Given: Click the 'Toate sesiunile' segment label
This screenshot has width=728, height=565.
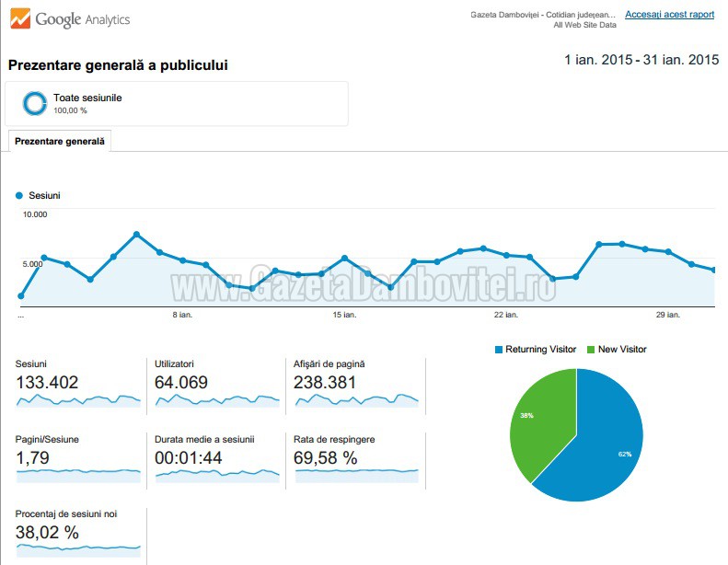Looking at the screenshot, I should [87, 98].
